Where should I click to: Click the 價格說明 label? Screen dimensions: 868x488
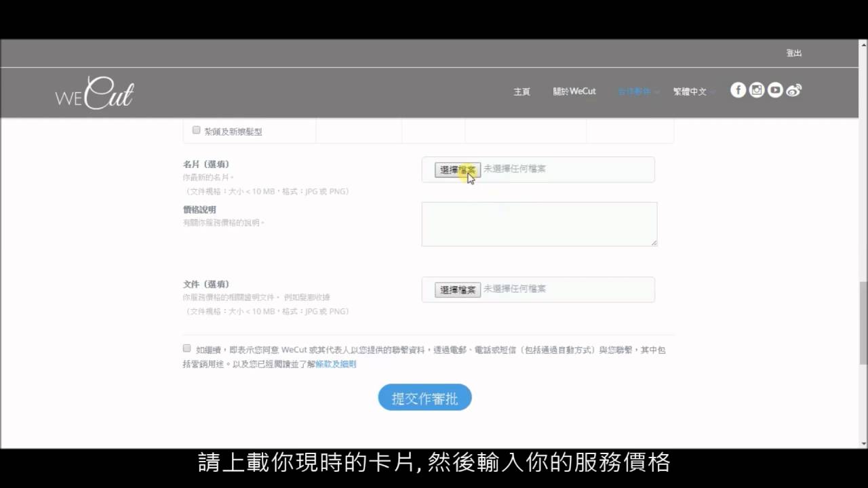[x=199, y=210]
